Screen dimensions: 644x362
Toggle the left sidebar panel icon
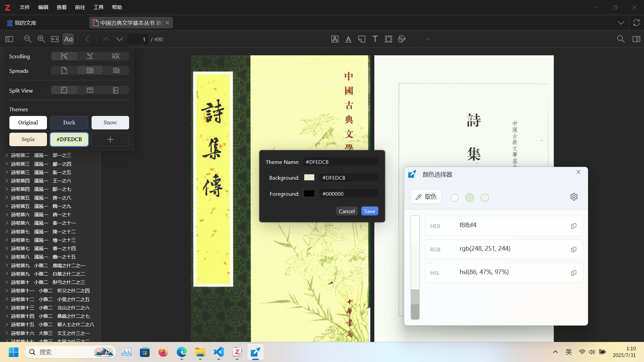tap(9, 39)
